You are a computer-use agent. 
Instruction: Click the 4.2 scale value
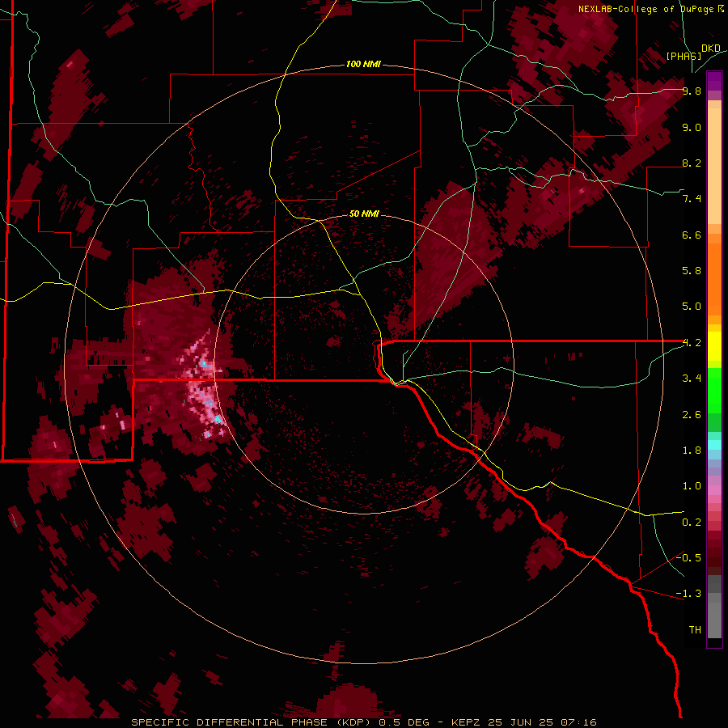(x=692, y=343)
